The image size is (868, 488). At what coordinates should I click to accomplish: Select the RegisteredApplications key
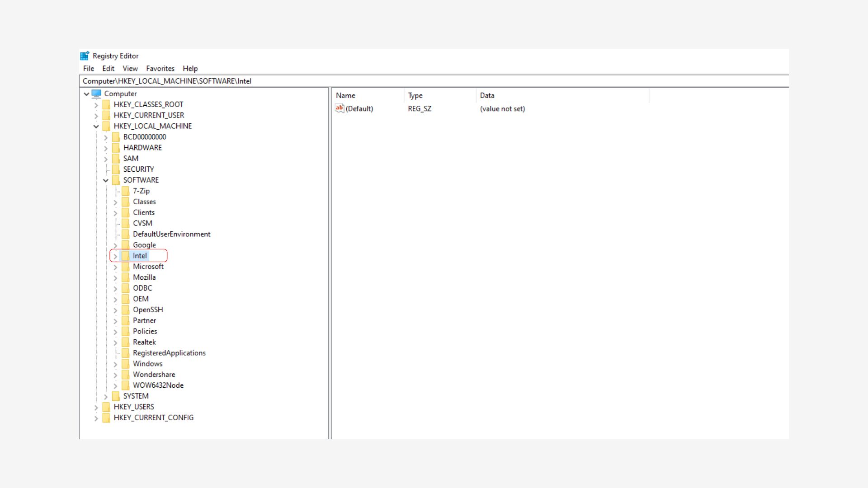(169, 353)
